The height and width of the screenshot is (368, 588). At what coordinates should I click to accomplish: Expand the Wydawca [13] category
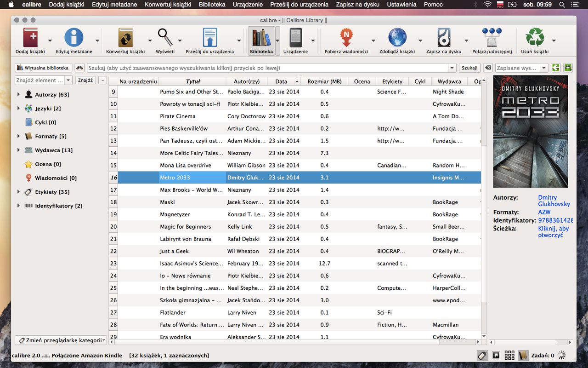18,150
